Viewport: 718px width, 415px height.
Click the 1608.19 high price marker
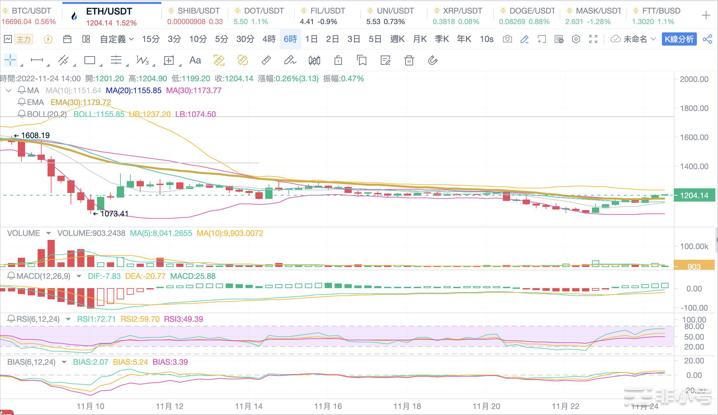pyautogui.click(x=32, y=135)
